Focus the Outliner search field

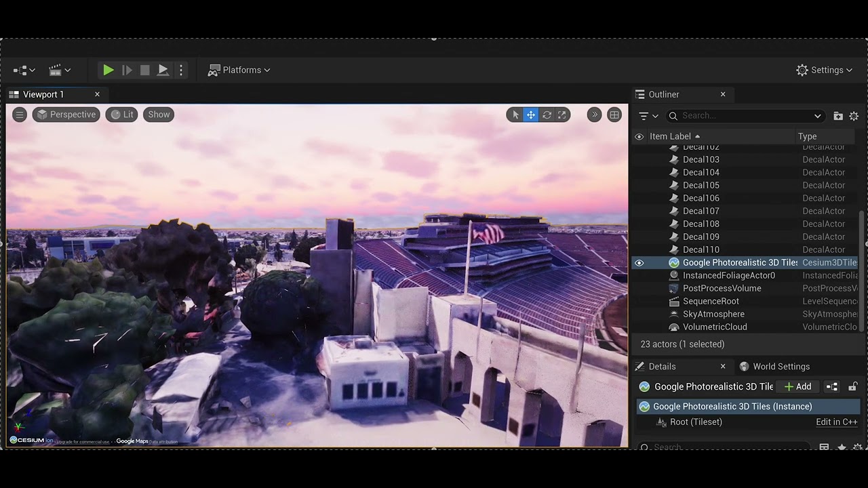tap(745, 116)
